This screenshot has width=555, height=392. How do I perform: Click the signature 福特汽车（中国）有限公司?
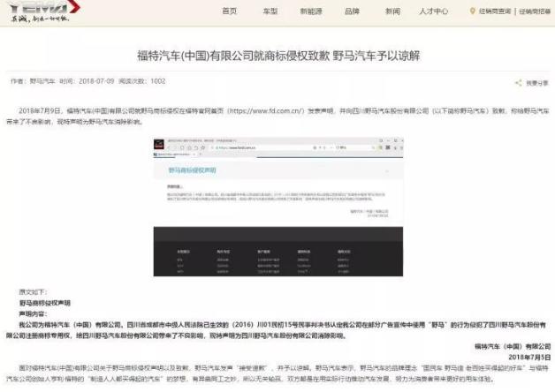pyautogui.click(x=513, y=346)
